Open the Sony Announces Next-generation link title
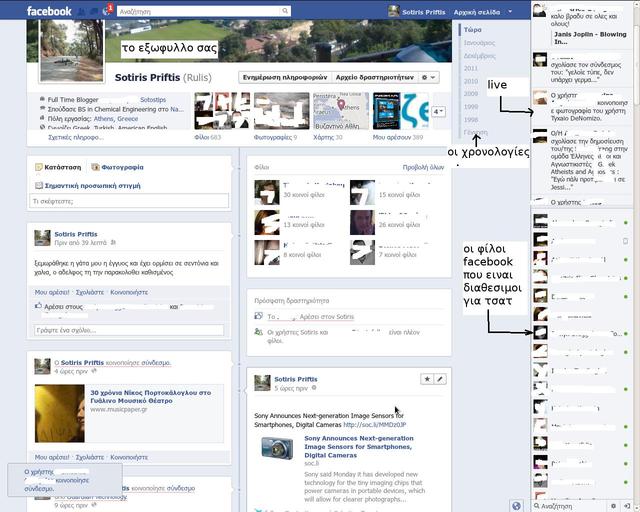The height and width of the screenshot is (512, 640). pyautogui.click(x=359, y=447)
